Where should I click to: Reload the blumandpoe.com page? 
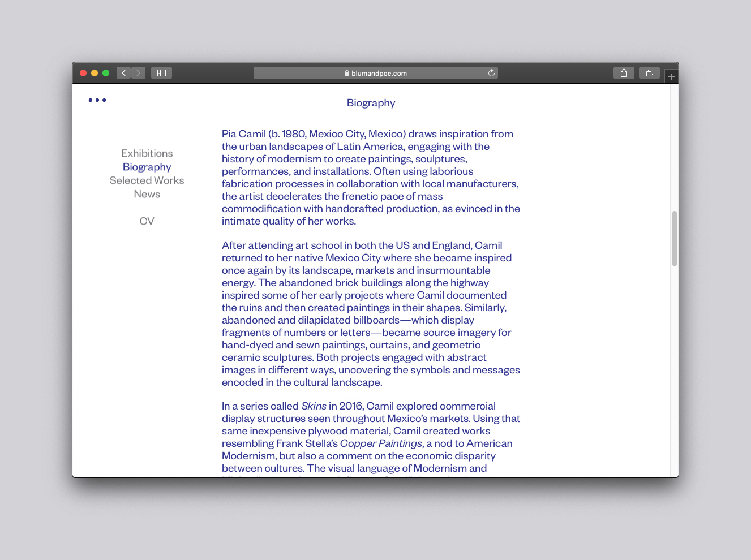point(491,73)
